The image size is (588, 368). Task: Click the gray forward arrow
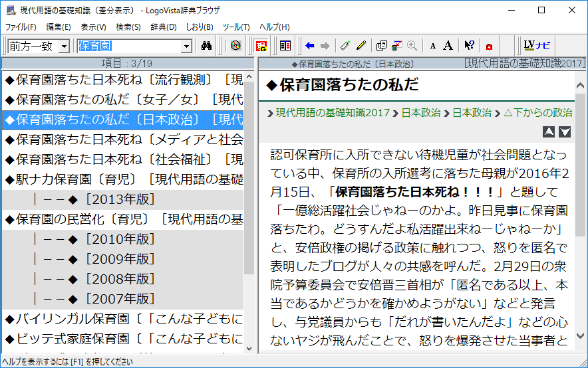point(325,46)
